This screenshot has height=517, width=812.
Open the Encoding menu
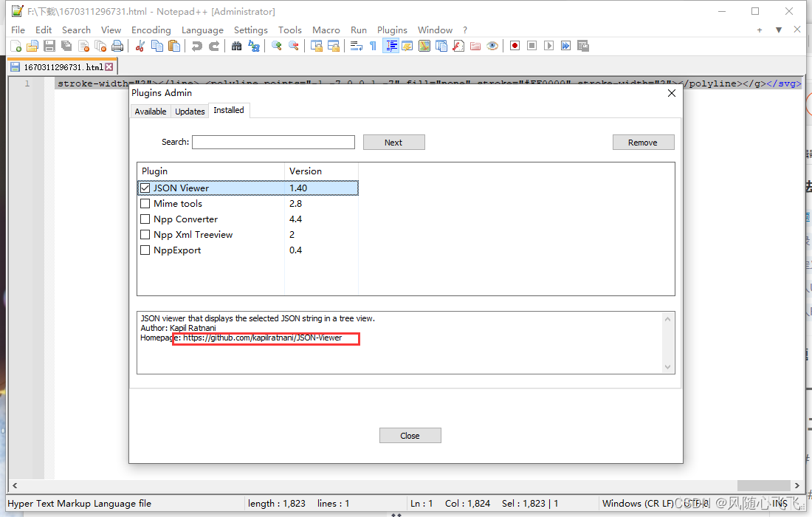(x=151, y=30)
